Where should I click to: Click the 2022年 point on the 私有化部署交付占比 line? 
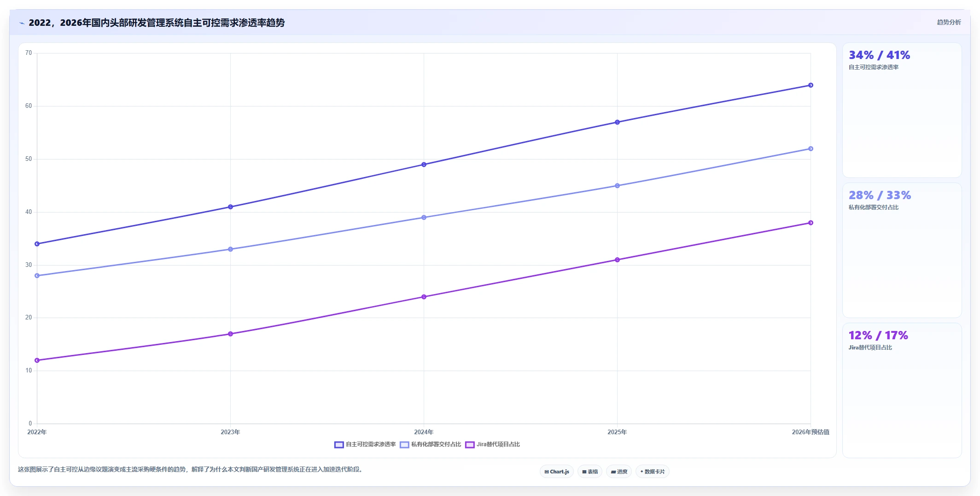tap(37, 276)
